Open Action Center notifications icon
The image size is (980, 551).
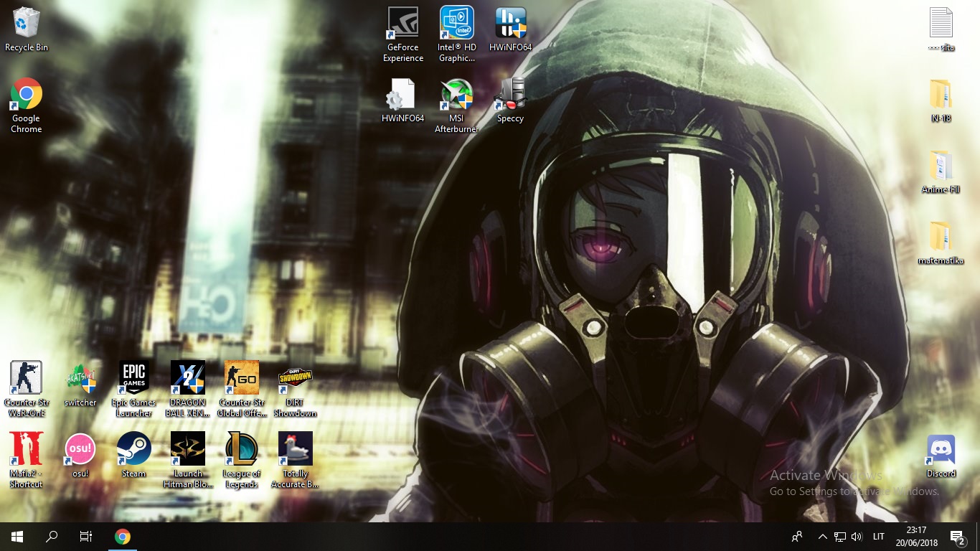click(958, 537)
